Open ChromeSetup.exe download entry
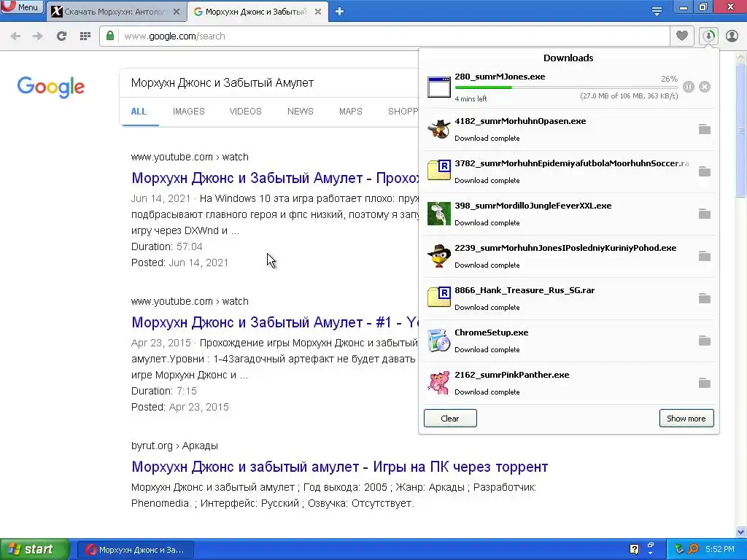Screen dimensions: 747x560 click(569, 341)
